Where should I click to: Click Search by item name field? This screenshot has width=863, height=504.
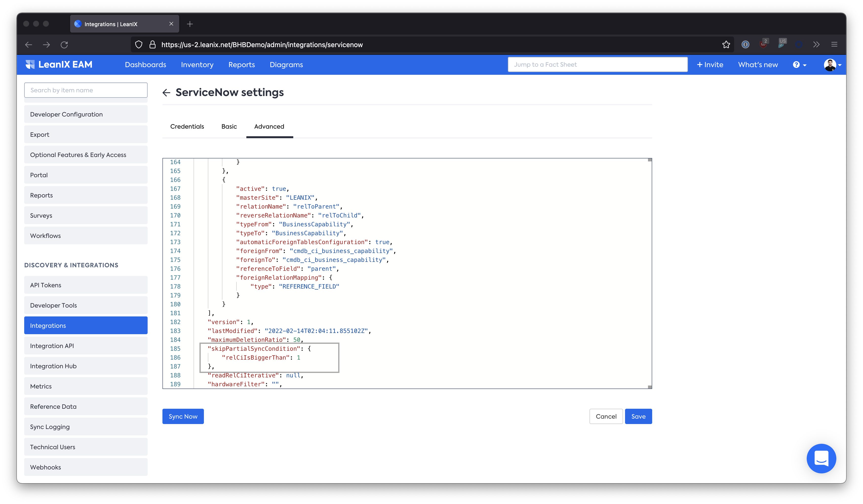coord(86,90)
